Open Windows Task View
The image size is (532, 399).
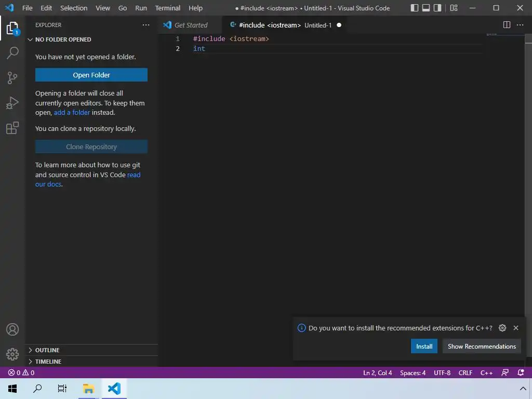point(62,389)
